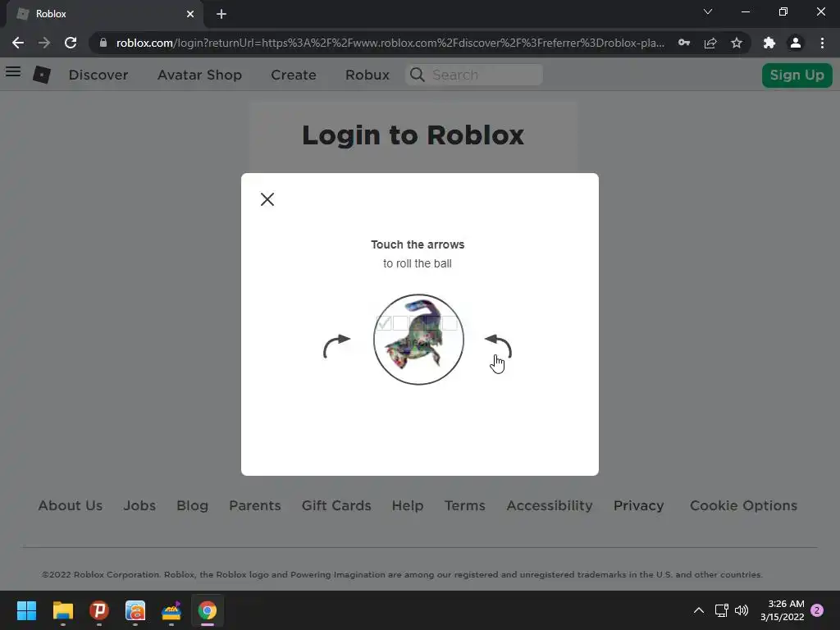Select the Roblox tab
This screenshot has width=840, height=630.
[x=104, y=14]
